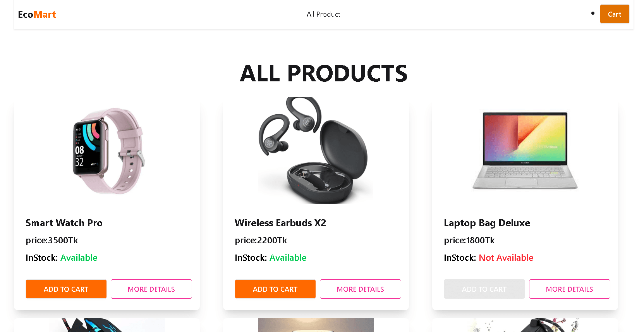Click the partial product image in bottom-left card
This screenshot has height=332, width=644.
pyautogui.click(x=107, y=325)
